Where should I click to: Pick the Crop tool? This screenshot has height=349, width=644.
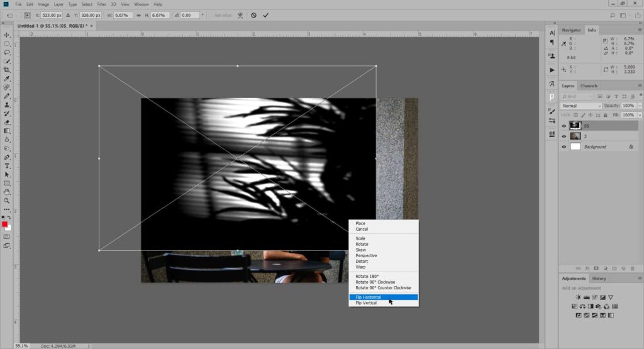coord(7,70)
